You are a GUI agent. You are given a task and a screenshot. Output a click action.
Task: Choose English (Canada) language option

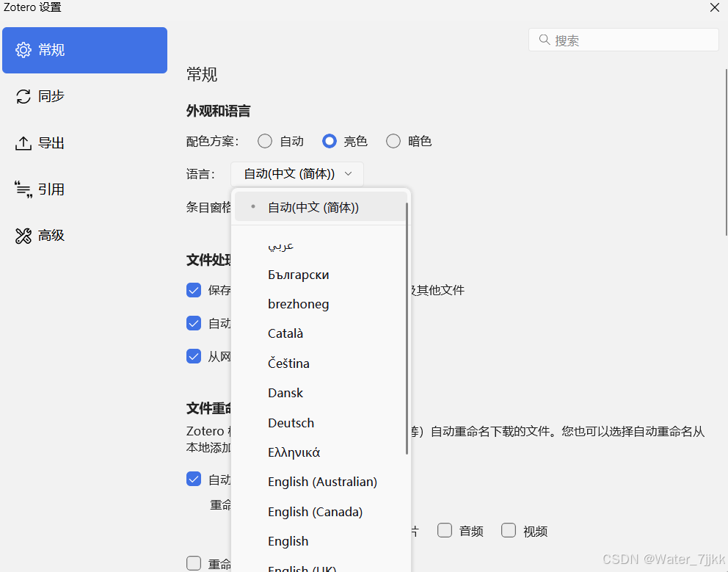pos(321,512)
